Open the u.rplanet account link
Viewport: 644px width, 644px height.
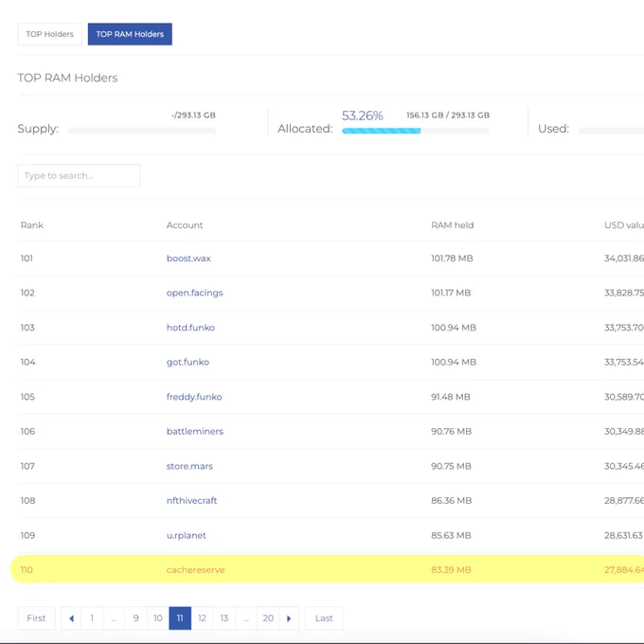[186, 536]
